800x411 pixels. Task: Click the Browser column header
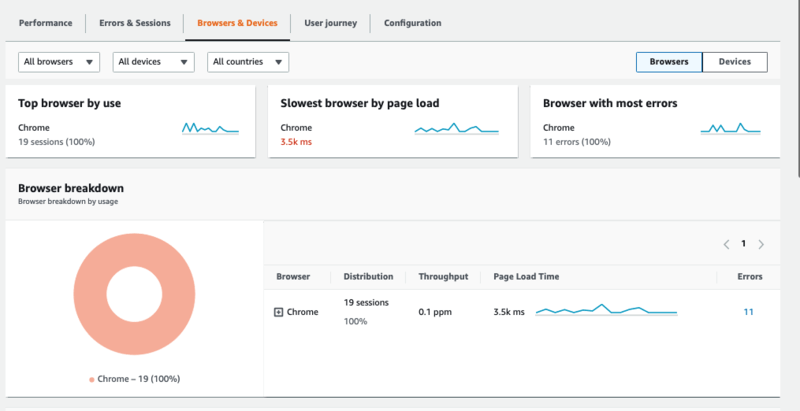click(293, 276)
